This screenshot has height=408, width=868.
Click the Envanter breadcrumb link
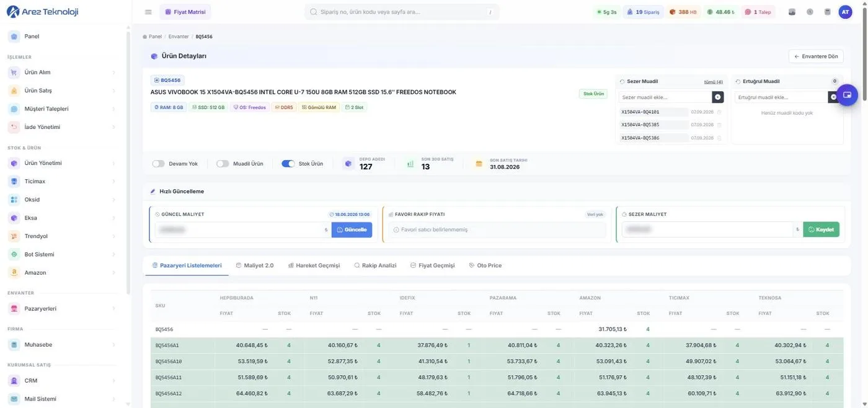point(179,37)
